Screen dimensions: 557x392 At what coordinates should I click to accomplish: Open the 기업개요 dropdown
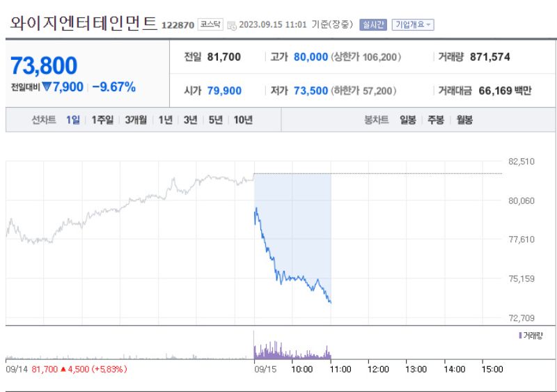(x=413, y=24)
